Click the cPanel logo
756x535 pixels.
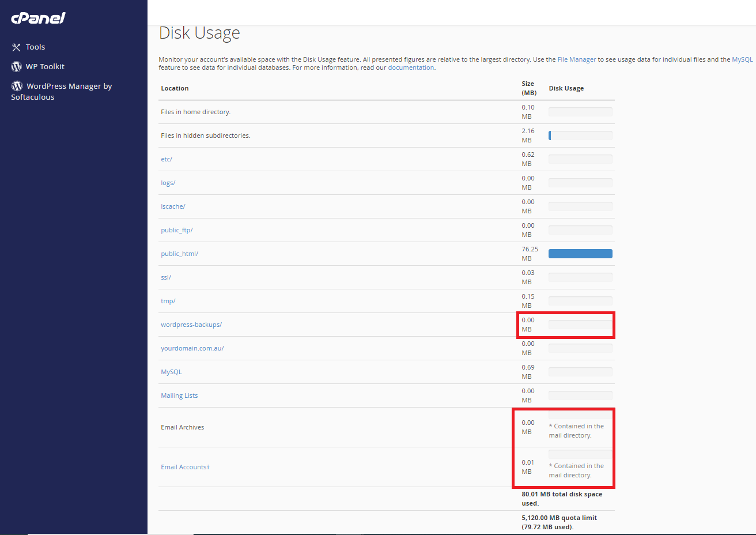[x=39, y=18]
